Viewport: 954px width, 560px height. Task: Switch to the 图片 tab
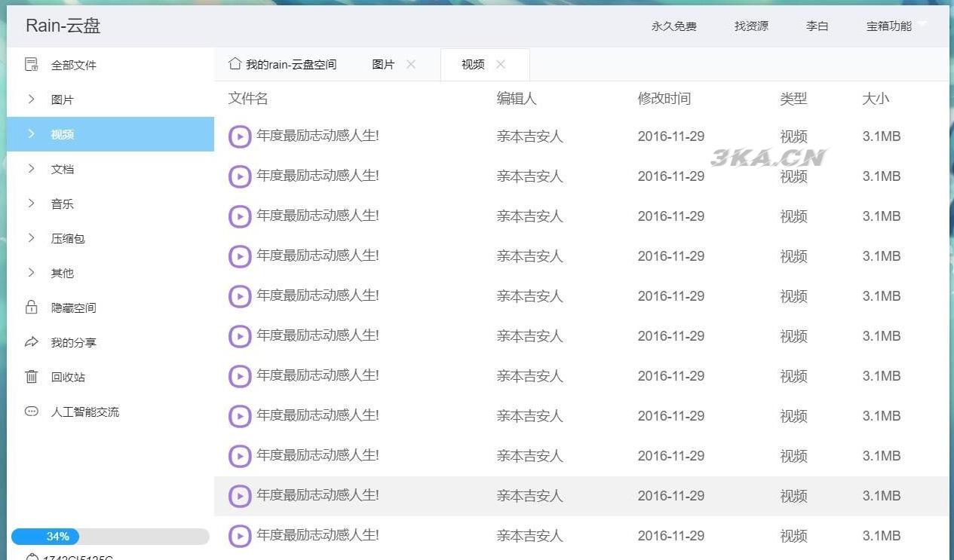tap(383, 65)
